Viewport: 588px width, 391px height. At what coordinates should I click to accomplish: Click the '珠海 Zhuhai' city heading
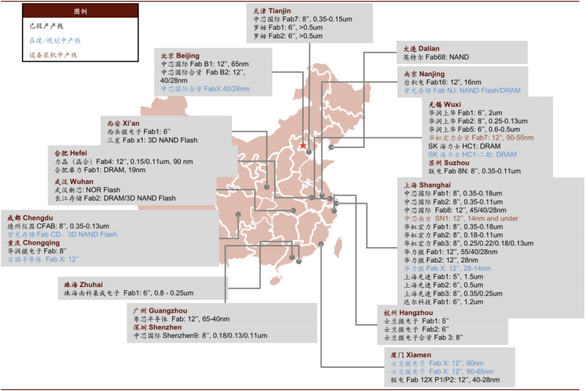(83, 284)
